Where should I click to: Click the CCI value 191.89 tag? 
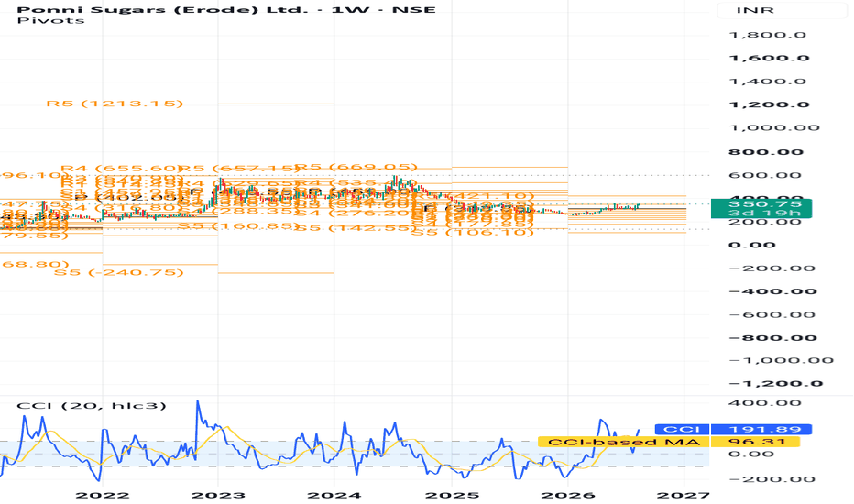pos(761,430)
